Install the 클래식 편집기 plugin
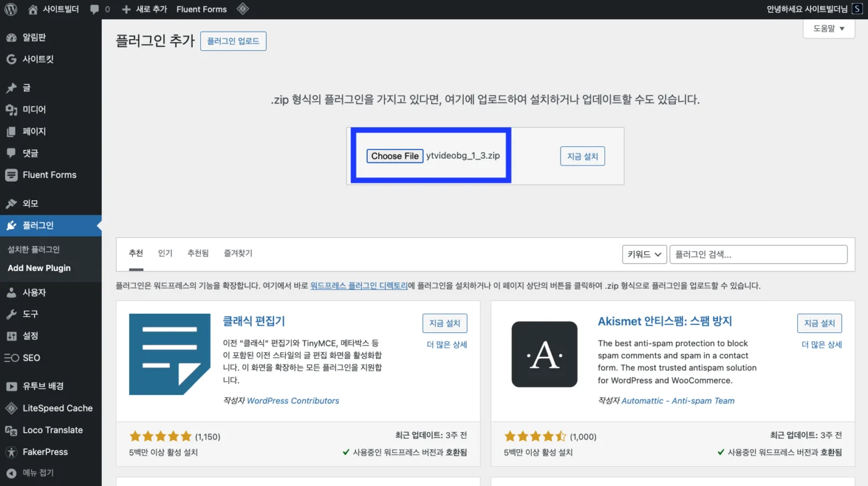Image resolution: width=868 pixels, height=486 pixels. (x=445, y=323)
